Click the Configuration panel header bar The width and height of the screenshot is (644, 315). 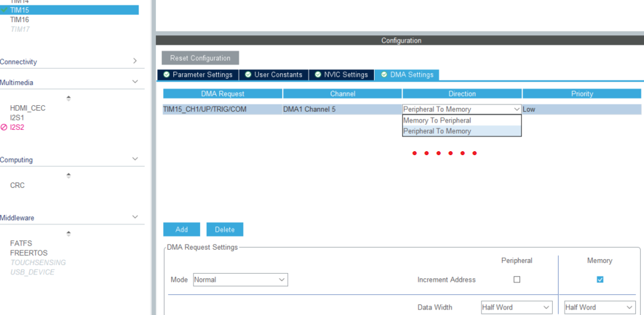coord(399,41)
